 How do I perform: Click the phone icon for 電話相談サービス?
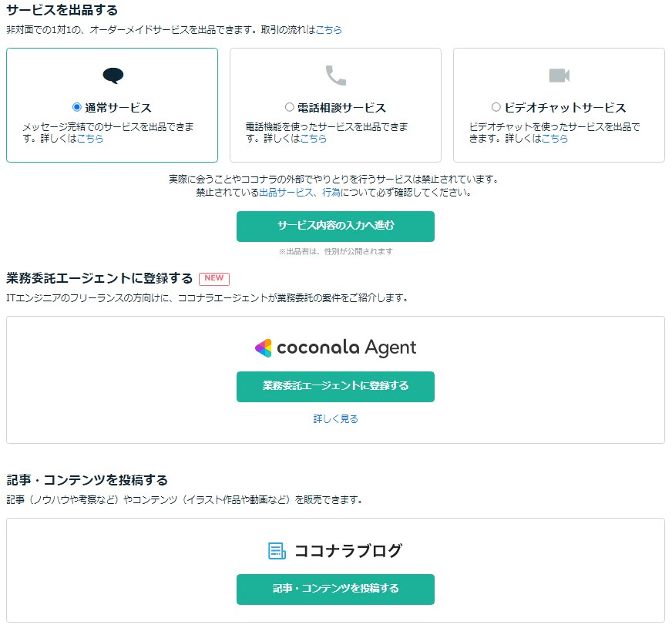pyautogui.click(x=335, y=76)
